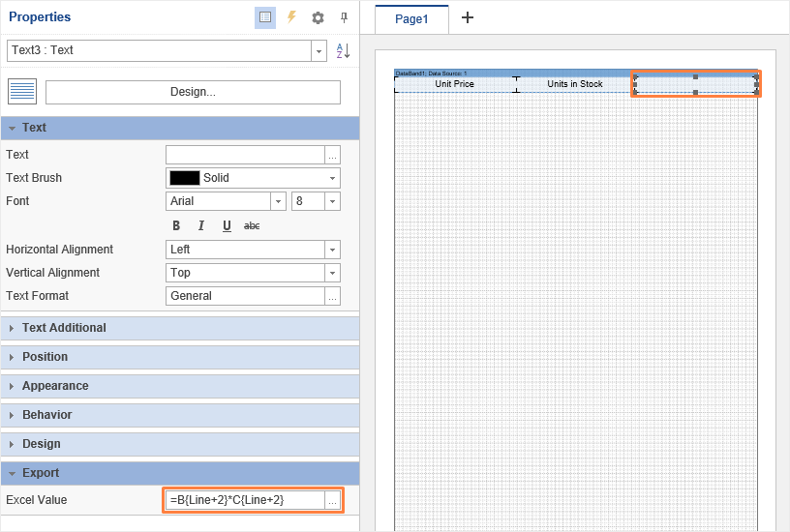Open the Text expression editor ellipsis button

click(333, 155)
